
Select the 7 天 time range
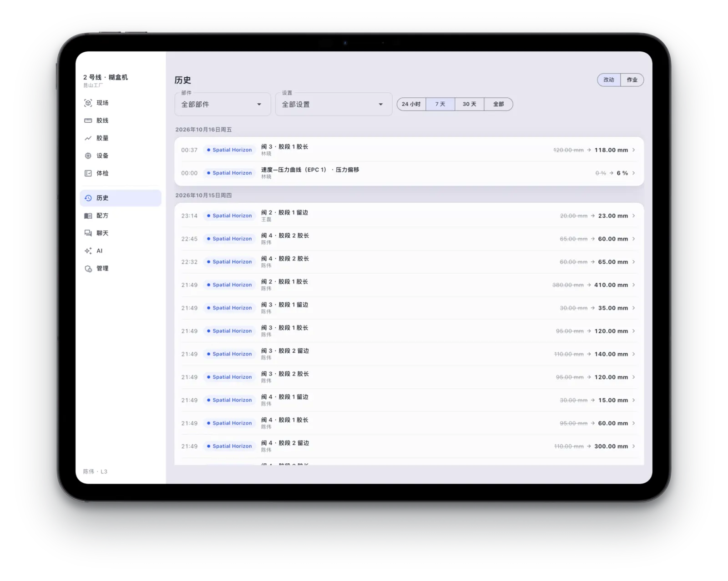pos(440,104)
